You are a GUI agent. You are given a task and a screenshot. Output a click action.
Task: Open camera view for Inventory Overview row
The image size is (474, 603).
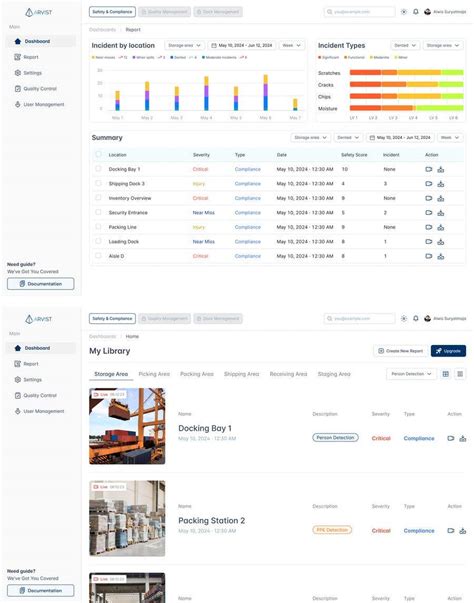click(x=428, y=198)
